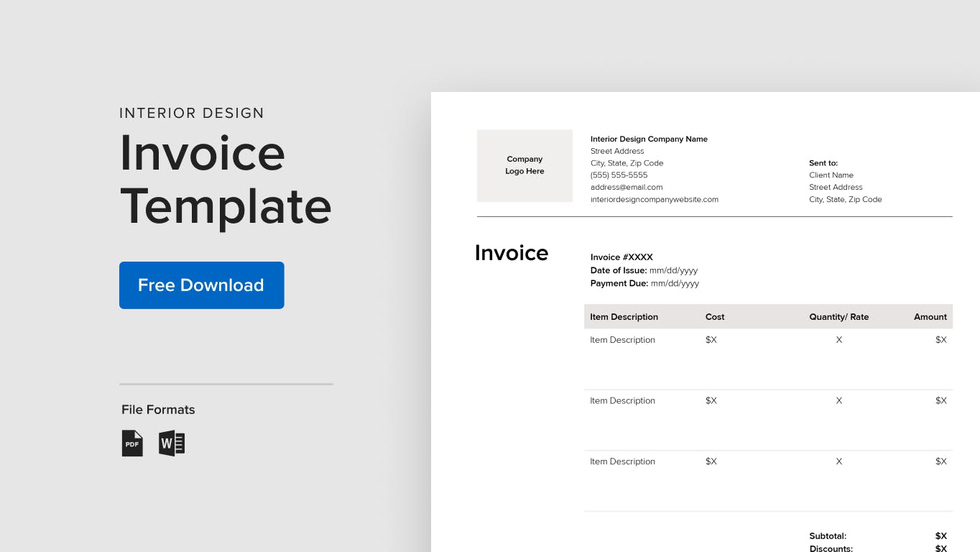The width and height of the screenshot is (980, 552).
Task: Open the Item Description column header
Action: (624, 316)
